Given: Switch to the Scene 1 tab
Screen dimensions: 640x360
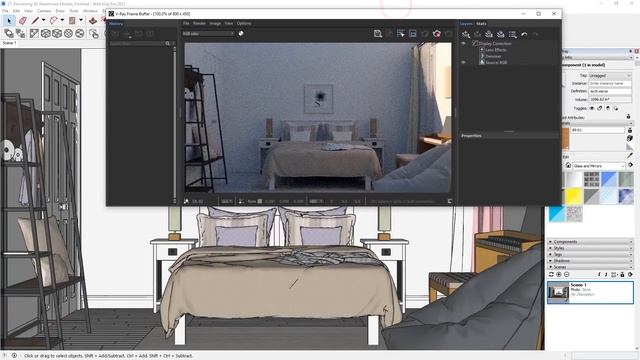Looking at the screenshot, I should pyautogui.click(x=9, y=43).
